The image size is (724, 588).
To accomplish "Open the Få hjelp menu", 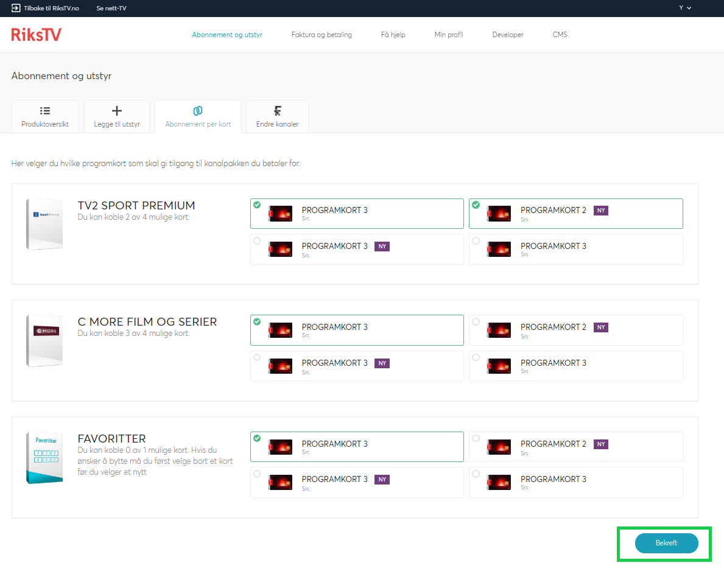I will tap(393, 35).
